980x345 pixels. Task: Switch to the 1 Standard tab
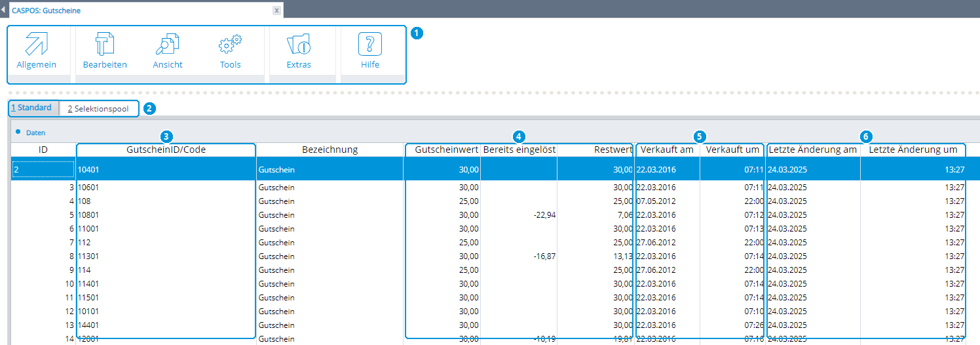click(x=31, y=108)
